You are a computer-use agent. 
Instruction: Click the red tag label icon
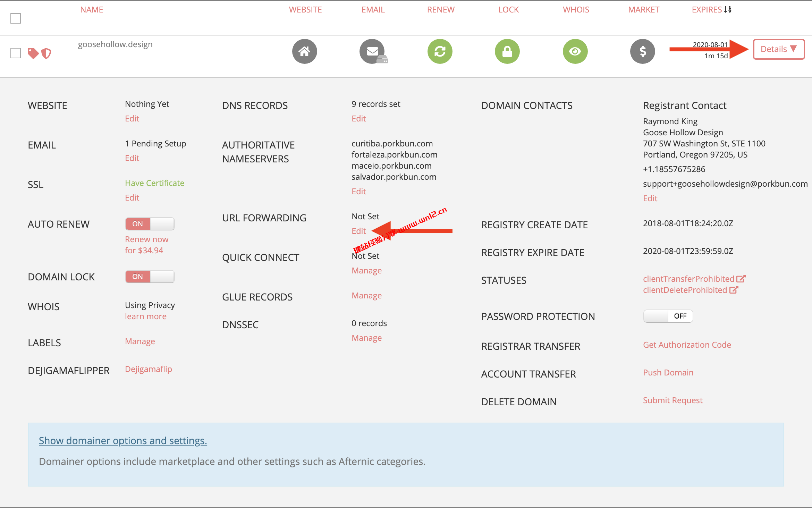(x=33, y=53)
